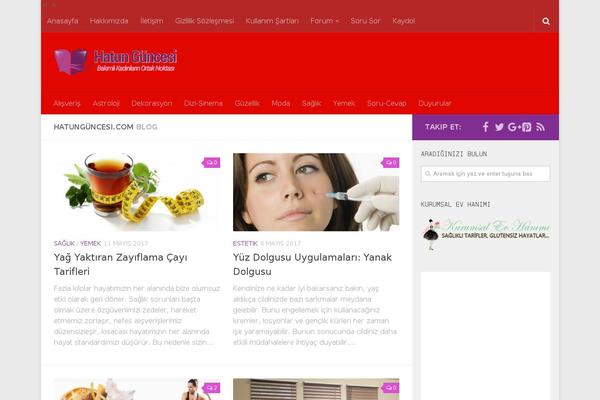
Task: Open the food post thumbnail at bottom left
Action: point(137,389)
